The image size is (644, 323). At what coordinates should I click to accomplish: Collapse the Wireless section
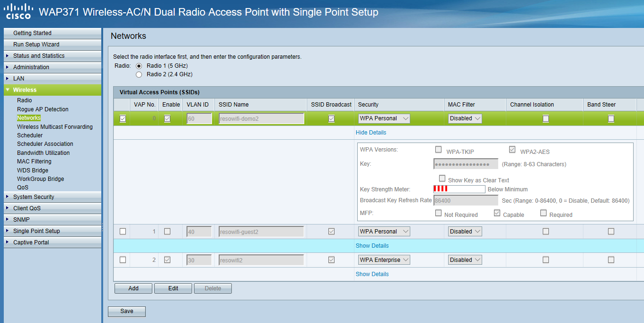pyautogui.click(x=53, y=90)
